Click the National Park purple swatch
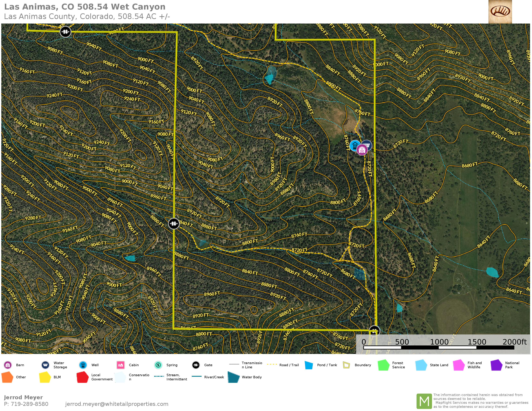Viewport: 532px width, 411px height. 496,365
